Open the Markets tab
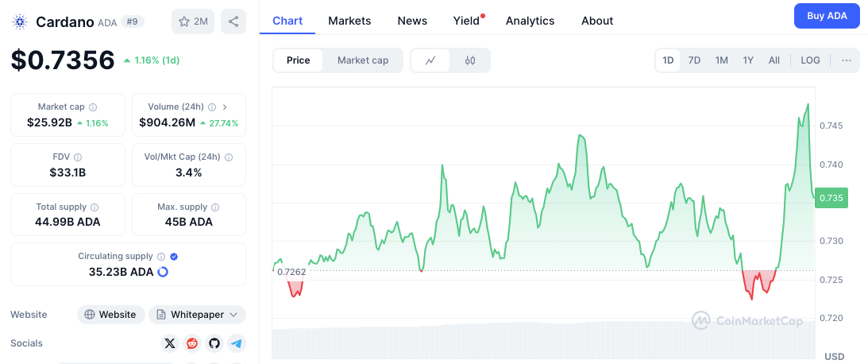This screenshot has width=868, height=364. click(350, 21)
